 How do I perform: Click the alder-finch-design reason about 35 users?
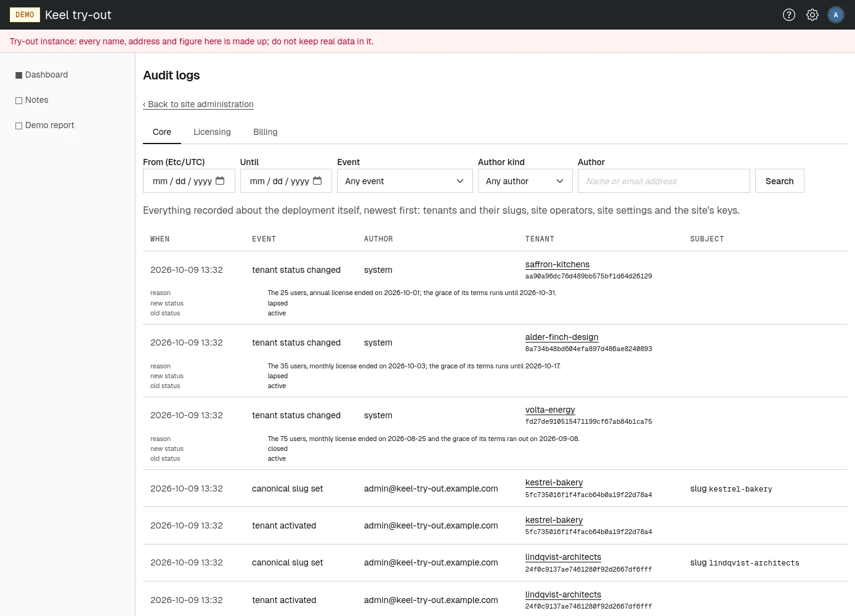(414, 366)
